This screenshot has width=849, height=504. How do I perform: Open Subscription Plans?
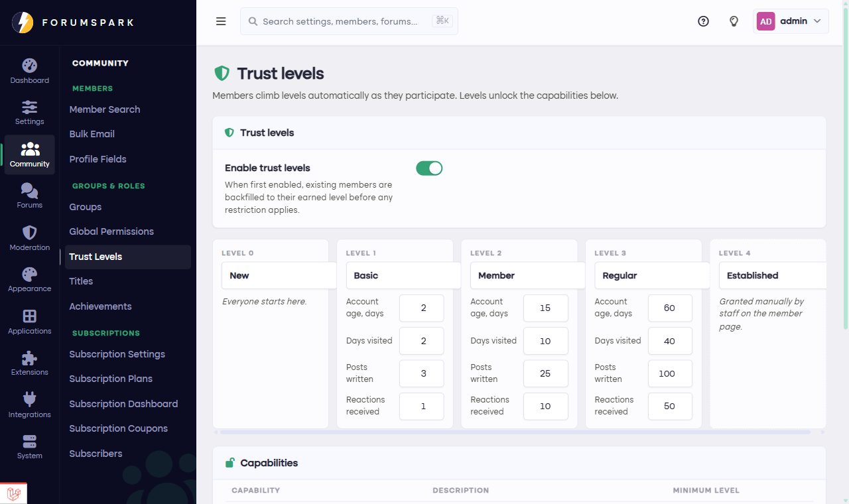pyautogui.click(x=111, y=379)
